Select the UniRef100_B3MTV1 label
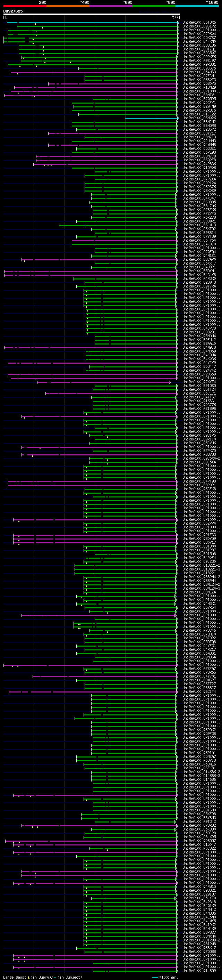Viewport: 222px width, 980px height. (x=199, y=95)
